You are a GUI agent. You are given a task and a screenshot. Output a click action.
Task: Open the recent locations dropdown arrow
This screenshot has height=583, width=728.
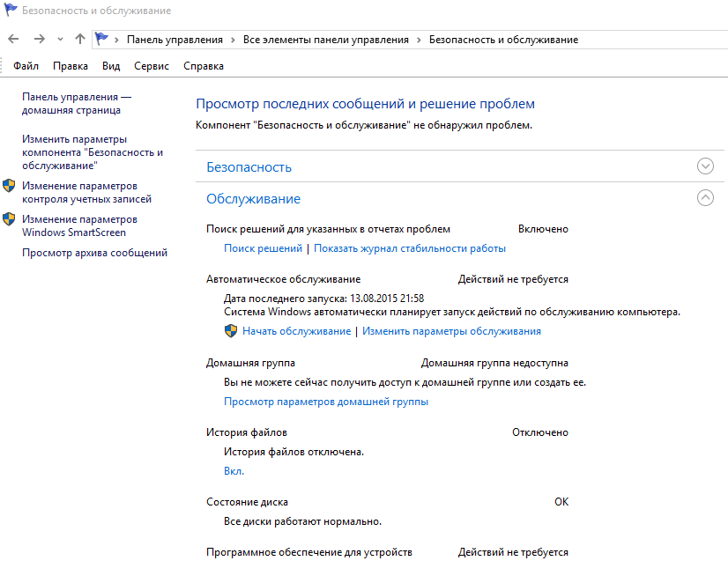point(60,40)
